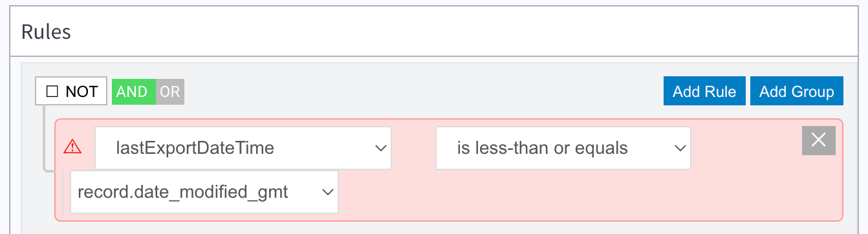Image resolution: width=868 pixels, height=234 pixels.
Task: Open the lastExportDateTime field dropdown
Action: point(243,148)
